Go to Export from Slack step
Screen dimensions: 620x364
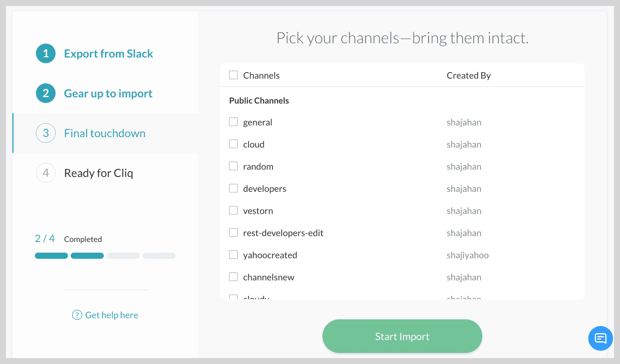click(108, 54)
